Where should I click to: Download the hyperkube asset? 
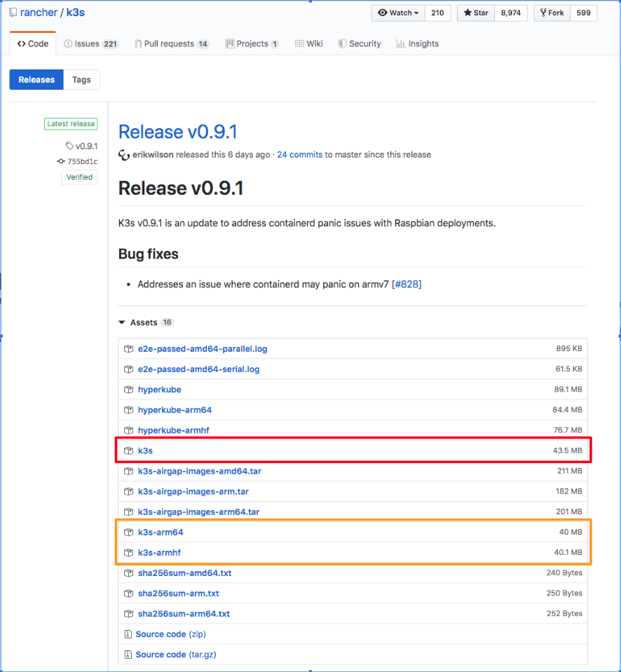coord(159,390)
